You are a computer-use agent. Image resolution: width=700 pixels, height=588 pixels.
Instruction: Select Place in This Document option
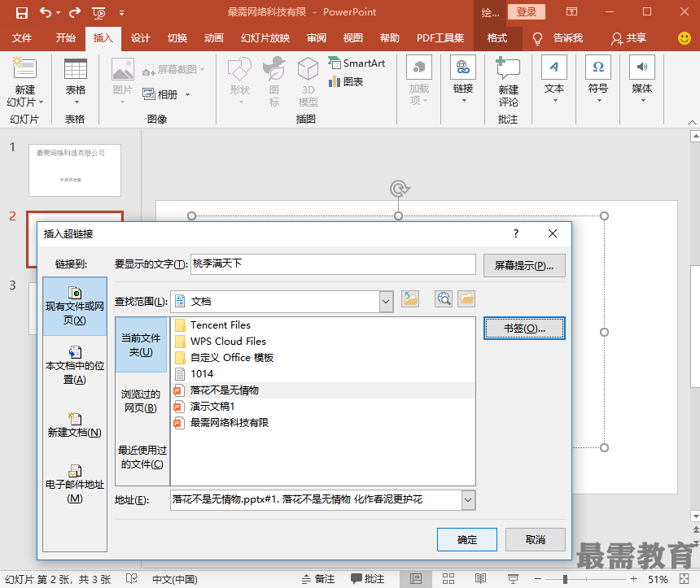[x=75, y=365]
